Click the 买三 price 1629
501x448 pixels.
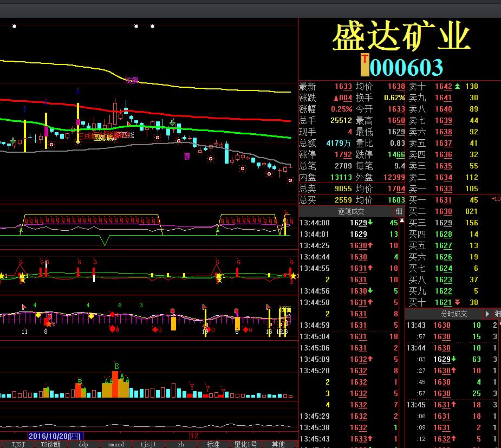[x=444, y=223]
